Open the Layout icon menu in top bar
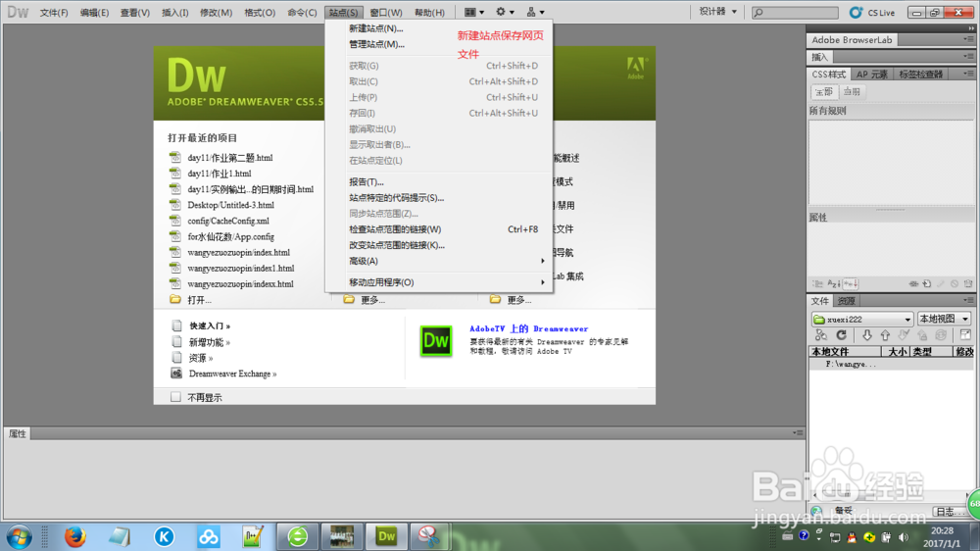This screenshot has height=551, width=980. tap(474, 12)
